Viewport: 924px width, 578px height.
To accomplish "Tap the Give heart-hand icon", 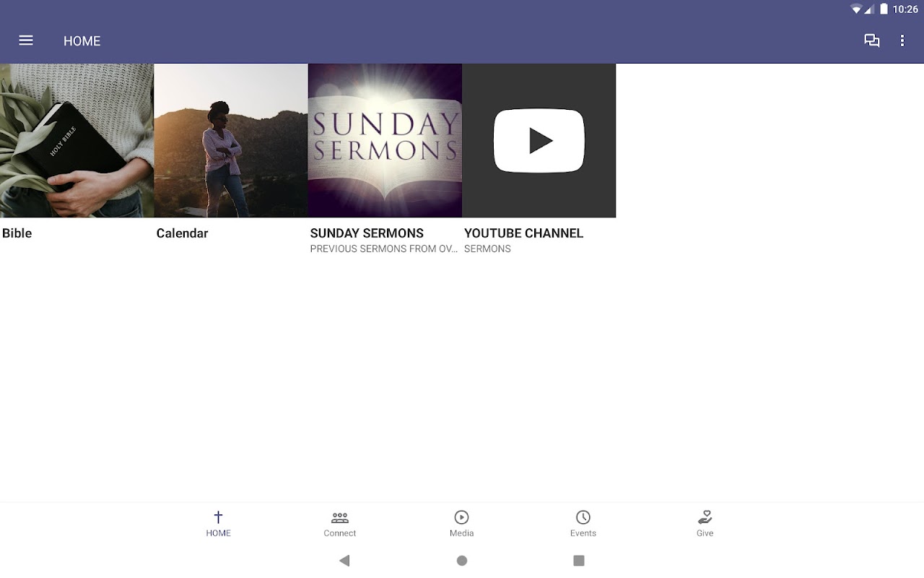I will point(705,517).
